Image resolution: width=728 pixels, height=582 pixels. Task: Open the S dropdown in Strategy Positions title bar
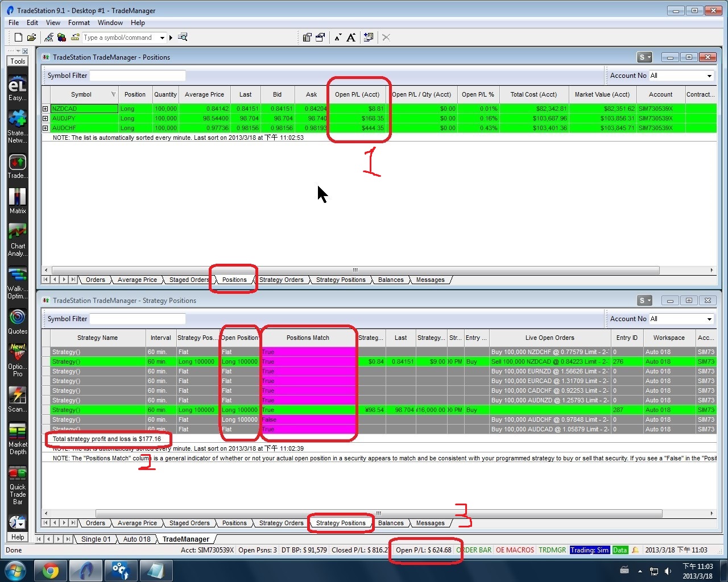point(644,301)
